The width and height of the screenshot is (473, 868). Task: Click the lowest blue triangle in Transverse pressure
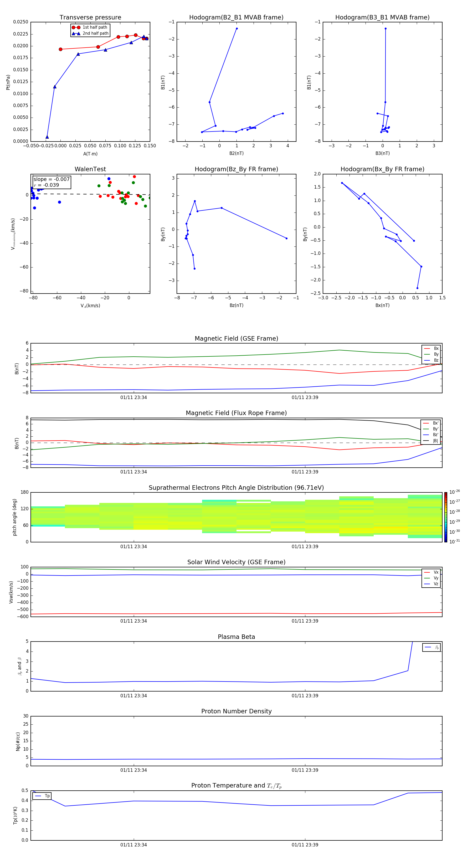(47, 137)
